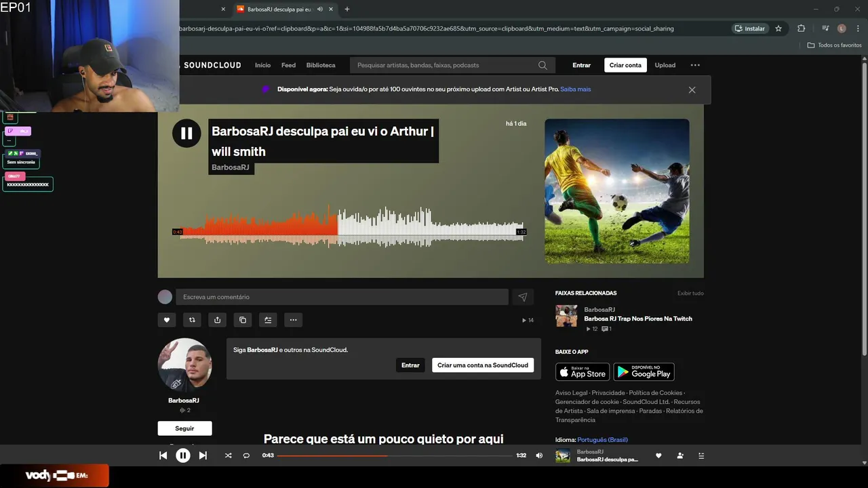Dismiss the Artist Pro banner
Screen dimensions: 868x488
point(692,89)
